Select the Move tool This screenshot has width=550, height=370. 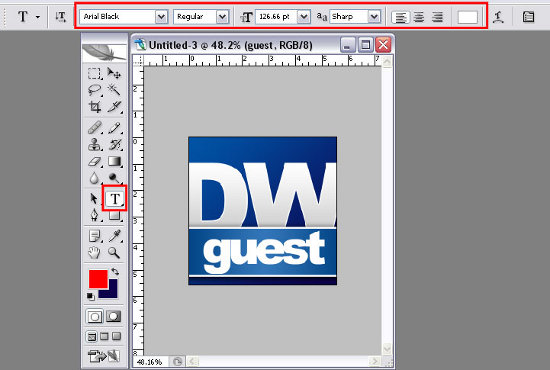pos(114,73)
